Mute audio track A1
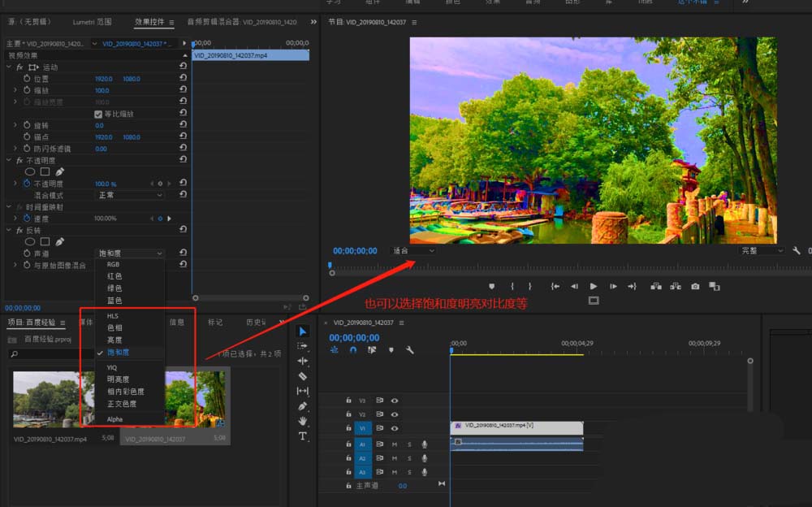 coord(395,444)
